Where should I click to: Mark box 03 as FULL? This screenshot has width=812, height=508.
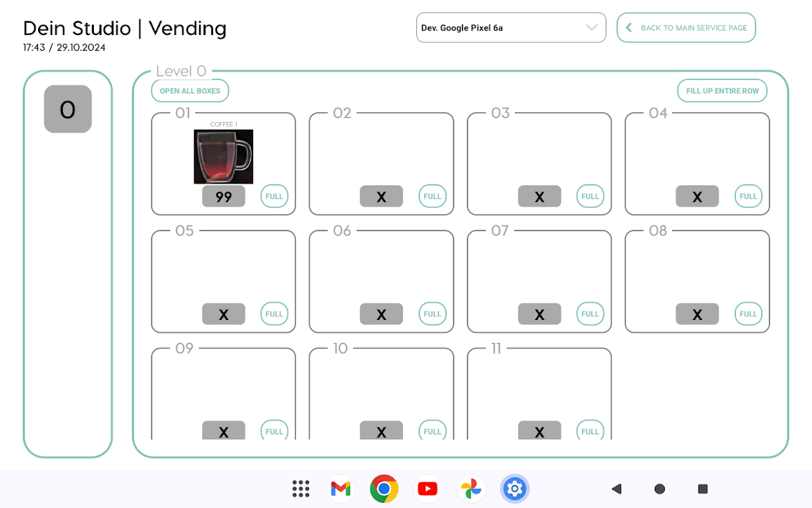click(591, 196)
